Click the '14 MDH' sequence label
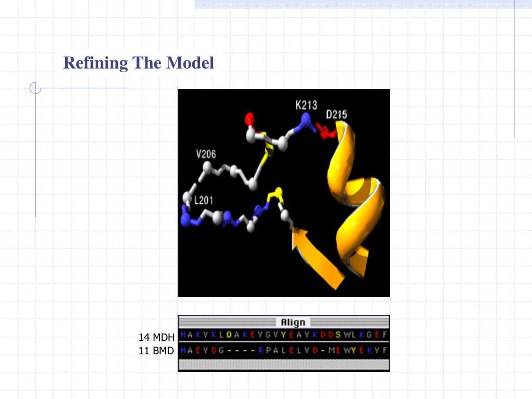Screen dimensions: 532x399 click(156, 337)
